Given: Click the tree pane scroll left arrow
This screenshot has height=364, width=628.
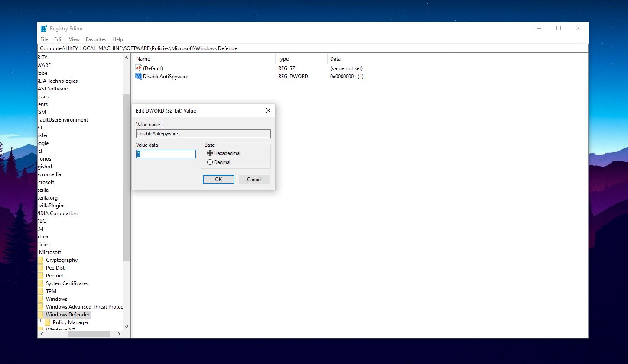Looking at the screenshot, I should point(42,334).
